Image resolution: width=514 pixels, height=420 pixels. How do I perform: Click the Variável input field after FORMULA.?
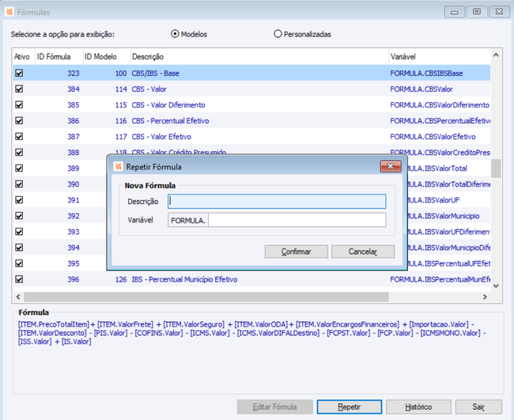297,220
